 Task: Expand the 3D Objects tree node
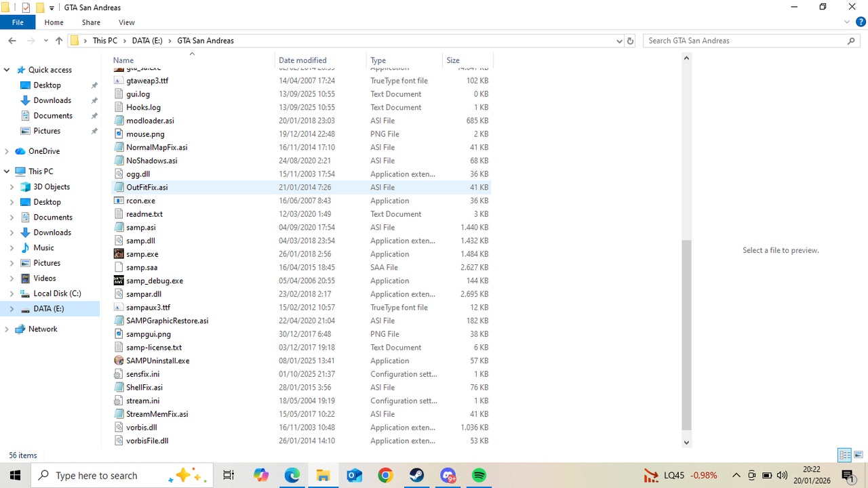[x=12, y=187]
